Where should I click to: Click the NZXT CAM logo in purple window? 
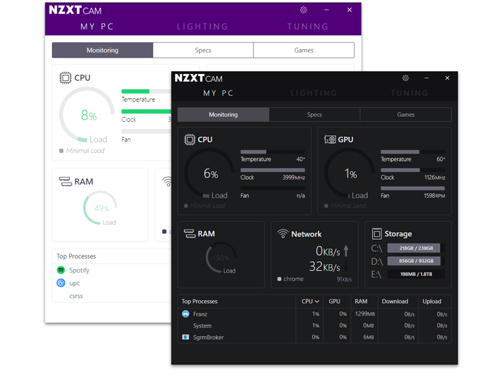[75, 10]
